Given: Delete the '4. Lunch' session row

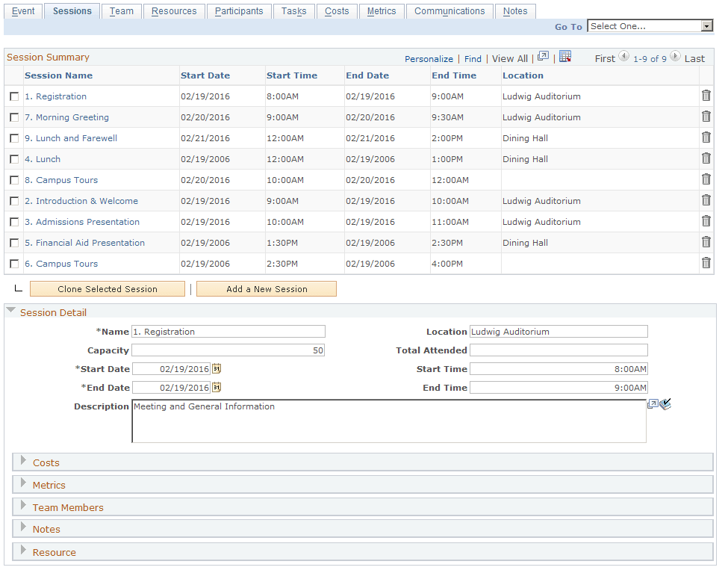Looking at the screenshot, I should pos(706,158).
